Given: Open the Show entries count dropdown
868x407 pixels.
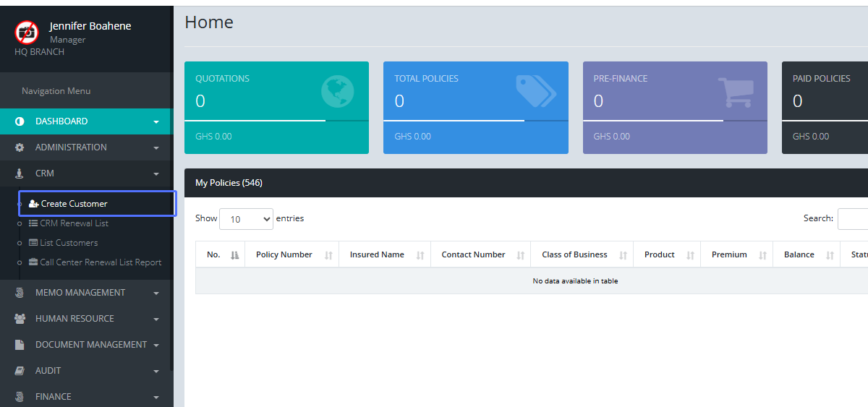Looking at the screenshot, I should click(246, 219).
